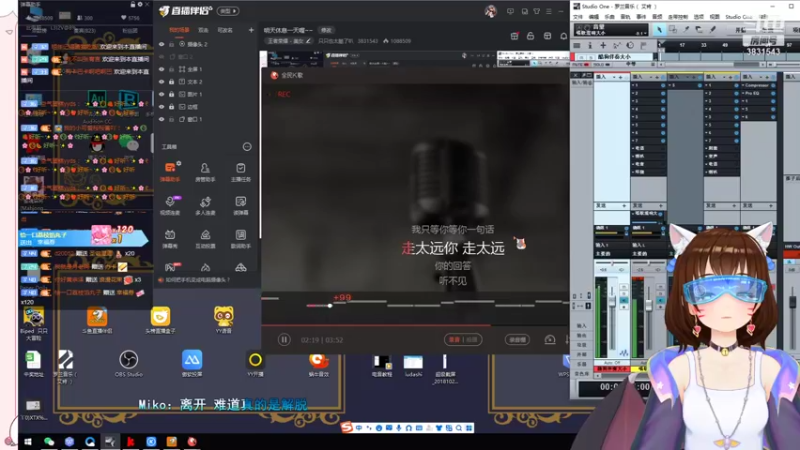Toggle visibility of 边框 source
This screenshot has height=450, width=800.
point(162,107)
